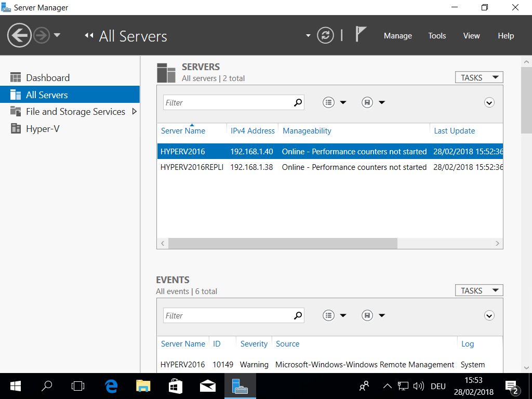The height and width of the screenshot is (399, 532).
Task: Sort servers by the Server Name column
Action: pyautogui.click(x=182, y=130)
